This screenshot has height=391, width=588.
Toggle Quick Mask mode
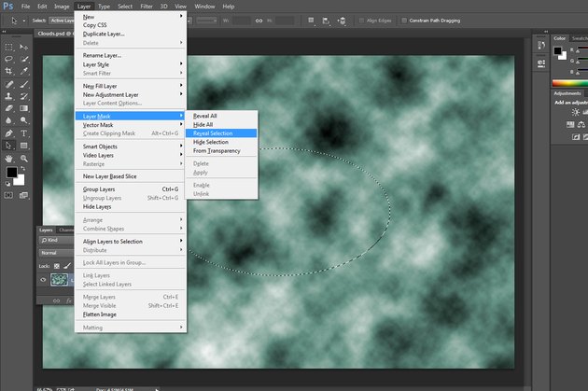coord(8,195)
